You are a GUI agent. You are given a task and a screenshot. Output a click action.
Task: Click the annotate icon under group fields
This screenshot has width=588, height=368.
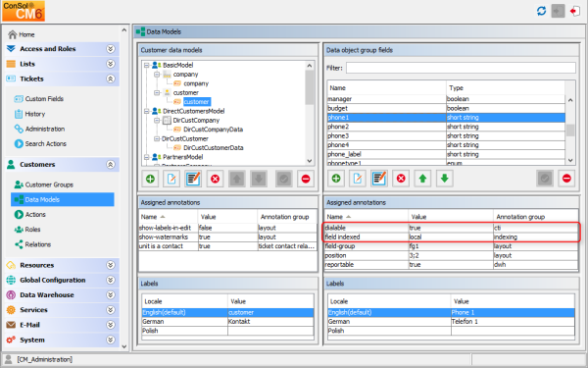click(x=378, y=178)
